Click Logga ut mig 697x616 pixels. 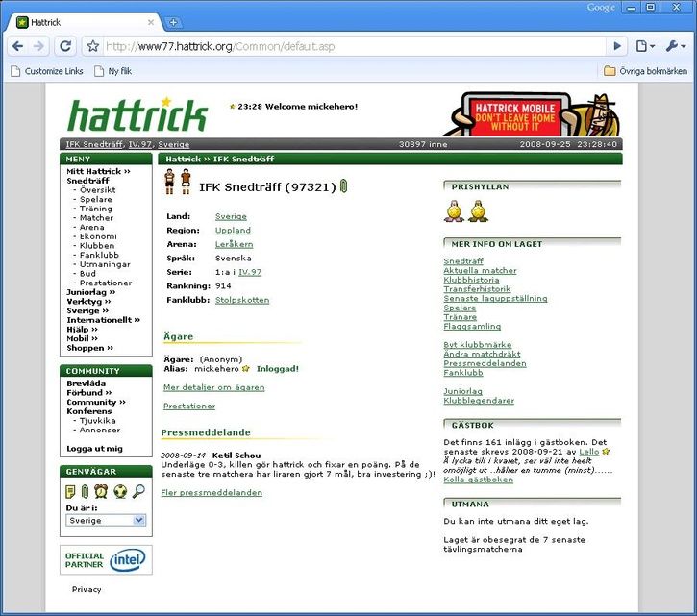tap(94, 449)
